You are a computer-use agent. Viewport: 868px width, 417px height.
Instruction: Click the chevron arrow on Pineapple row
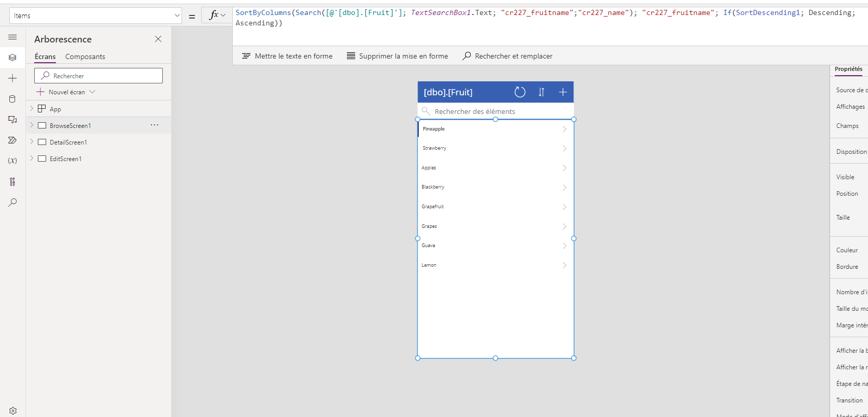click(565, 129)
